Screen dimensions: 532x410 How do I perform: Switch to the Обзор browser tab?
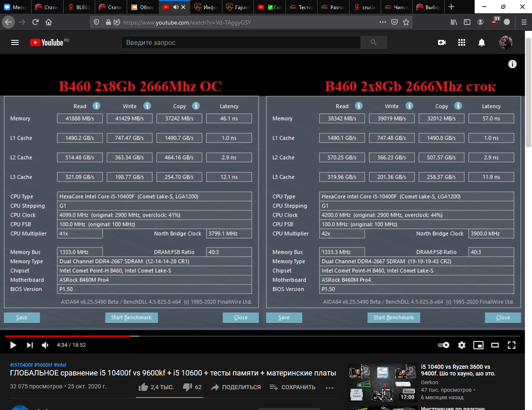point(143,7)
